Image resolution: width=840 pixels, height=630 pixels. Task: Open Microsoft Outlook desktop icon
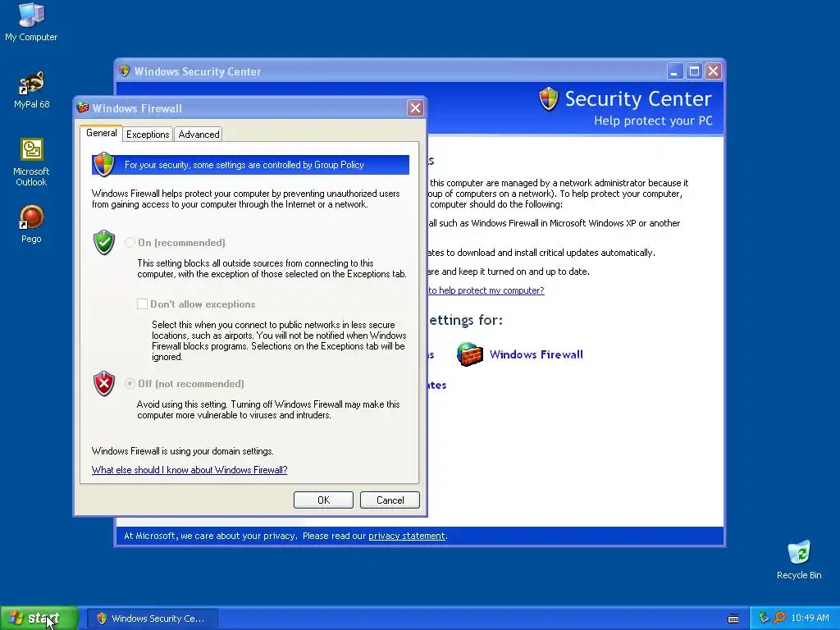coord(31,162)
